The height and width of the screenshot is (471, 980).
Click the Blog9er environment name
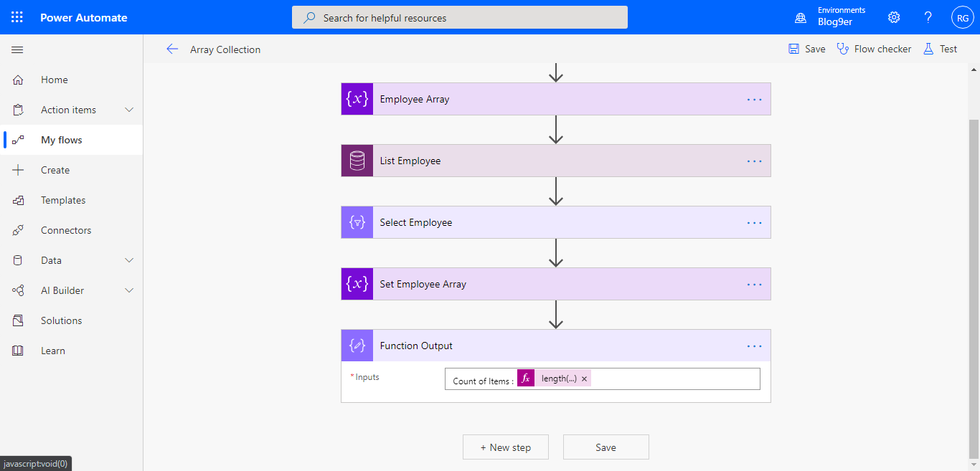pos(835,22)
